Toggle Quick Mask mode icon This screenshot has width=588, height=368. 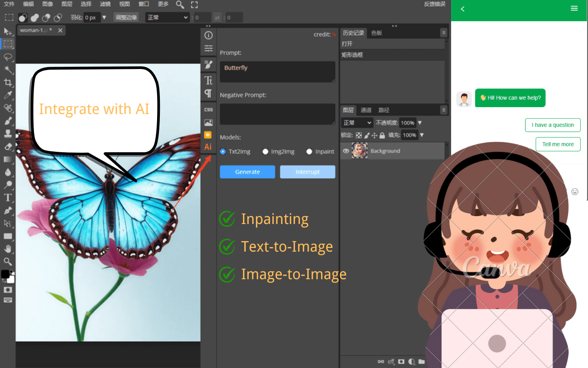(x=8, y=290)
